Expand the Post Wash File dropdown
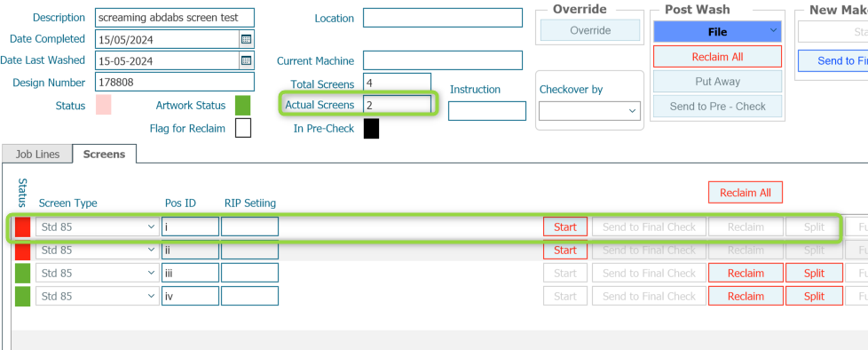 tap(717, 32)
